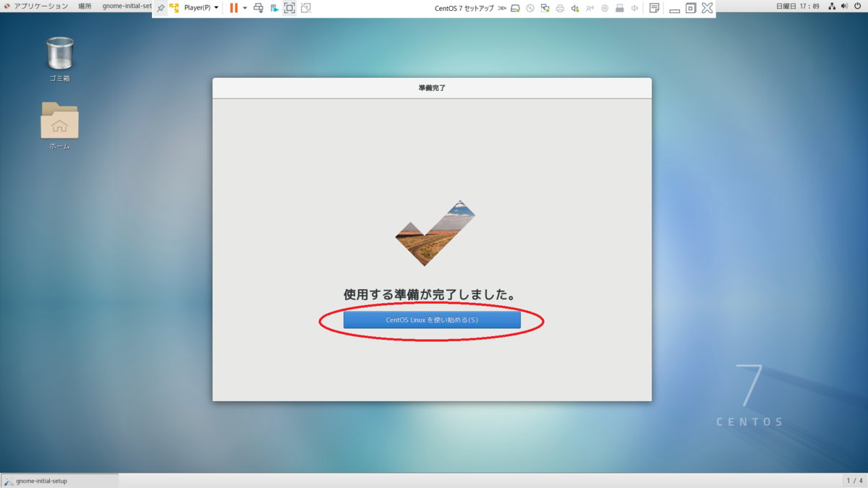This screenshot has height=488, width=868.
Task: Click the 1 / 4 workspace switcher
Action: pyautogui.click(x=854, y=481)
